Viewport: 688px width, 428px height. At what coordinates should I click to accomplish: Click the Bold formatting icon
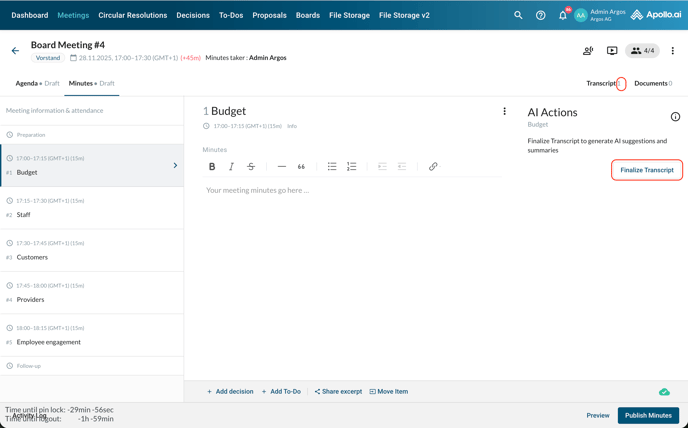(x=212, y=167)
